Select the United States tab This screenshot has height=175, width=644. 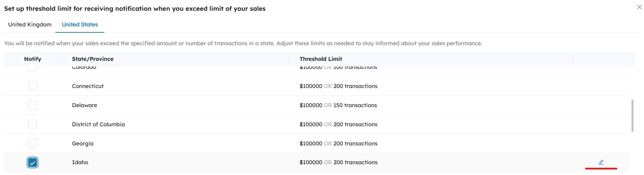pos(80,24)
